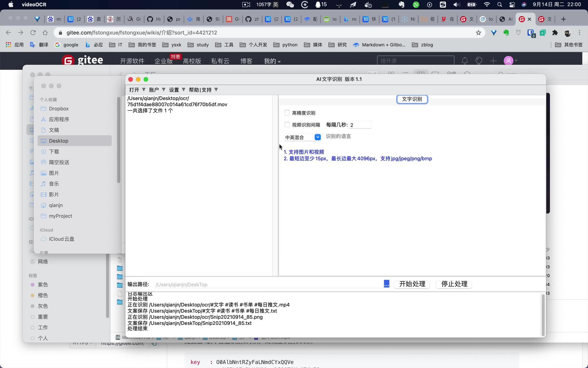This screenshot has height=368, width=588.
Task: Click the 工作 tag in Finder
Action: click(42, 327)
